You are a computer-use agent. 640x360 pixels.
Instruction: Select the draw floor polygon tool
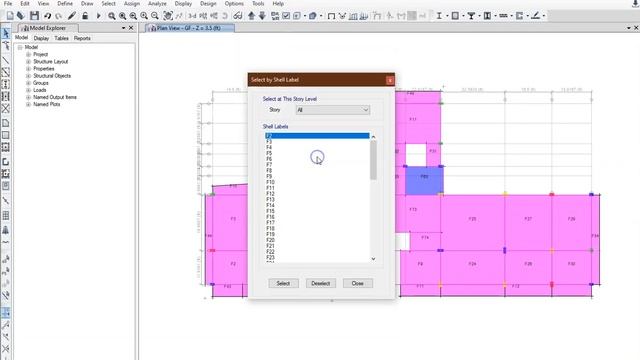(x=6, y=123)
